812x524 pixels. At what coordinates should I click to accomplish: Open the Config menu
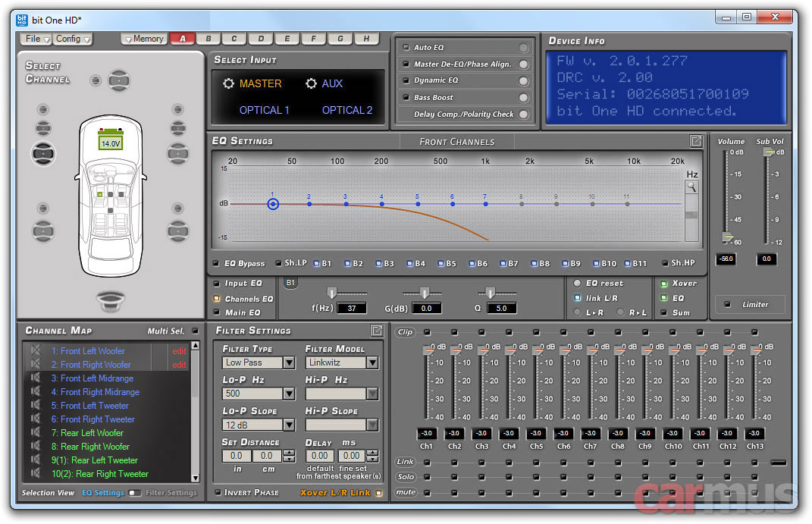pos(73,39)
